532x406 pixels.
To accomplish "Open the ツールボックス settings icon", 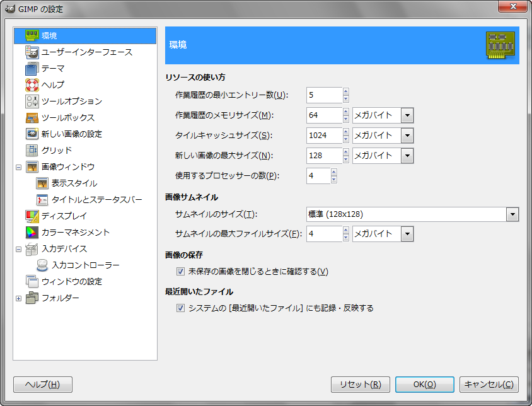I will click(x=33, y=118).
